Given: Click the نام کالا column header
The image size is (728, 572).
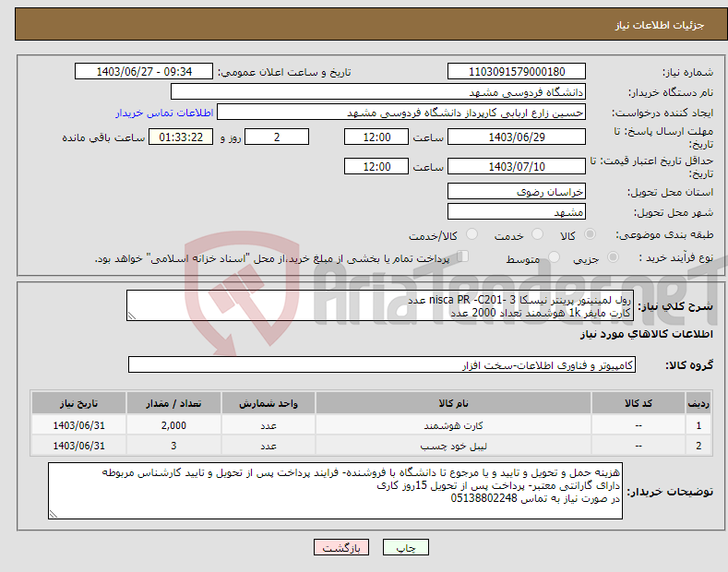Looking at the screenshot, I should (453, 403).
